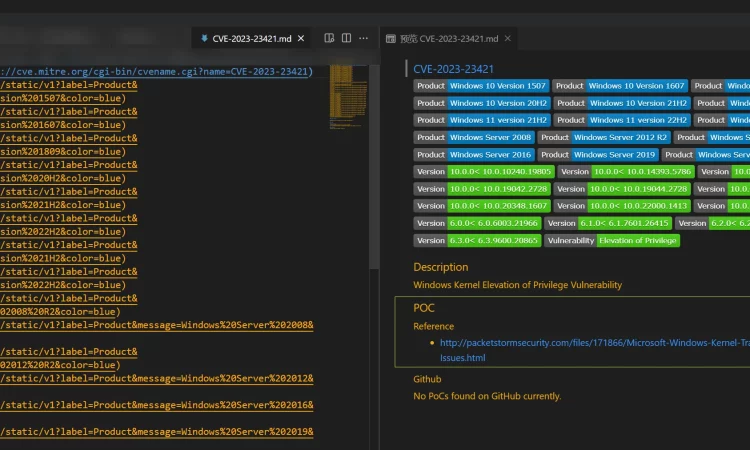
Task: Open the editor More Actions ellipsis
Action: [x=364, y=38]
